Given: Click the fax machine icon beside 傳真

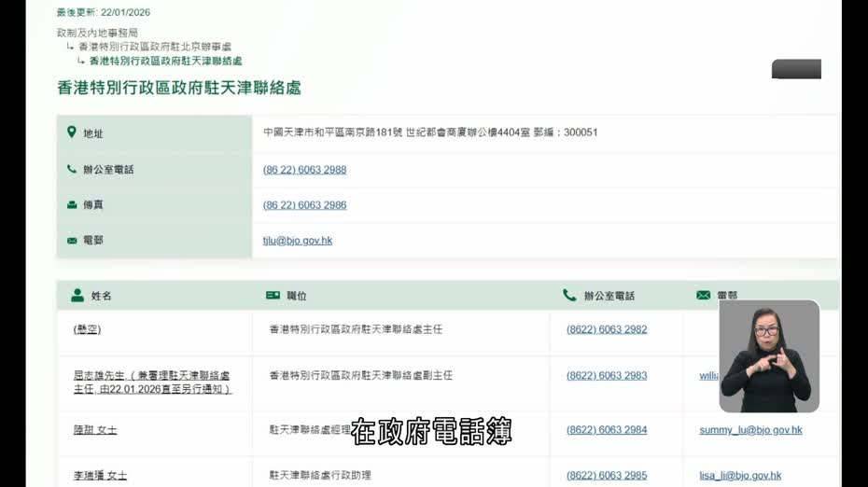Looking at the screenshot, I should click(x=72, y=204).
